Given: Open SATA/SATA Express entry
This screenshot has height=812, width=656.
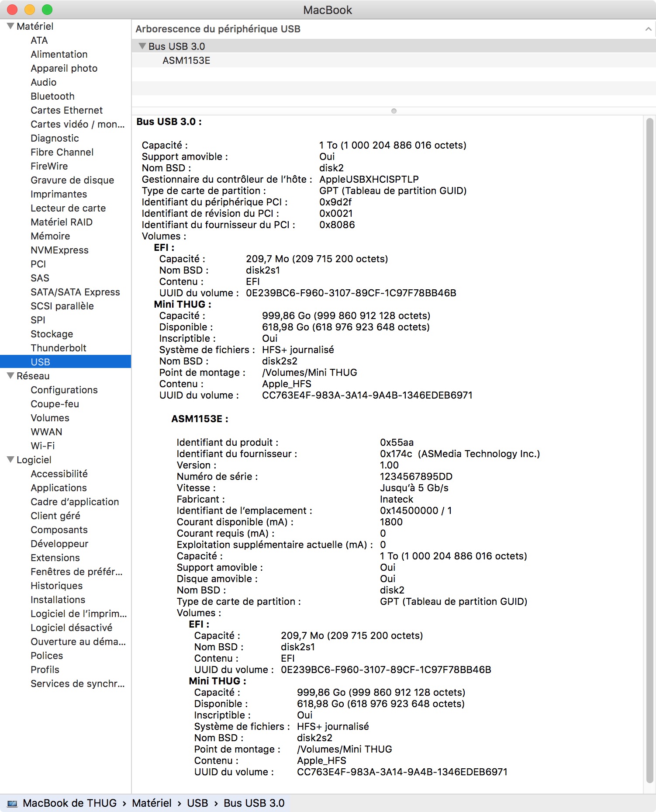Looking at the screenshot, I should pyautogui.click(x=75, y=292).
